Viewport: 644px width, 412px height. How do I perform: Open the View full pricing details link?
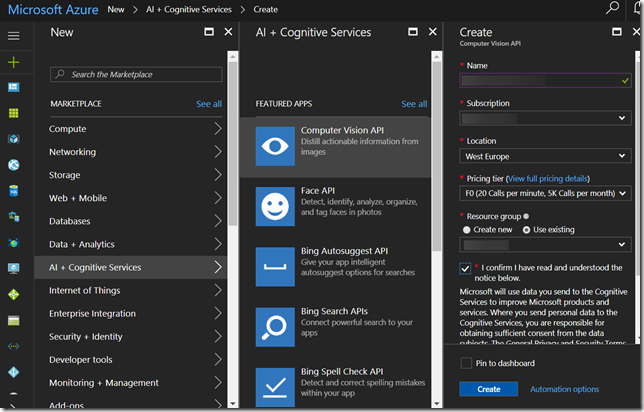pyautogui.click(x=549, y=178)
